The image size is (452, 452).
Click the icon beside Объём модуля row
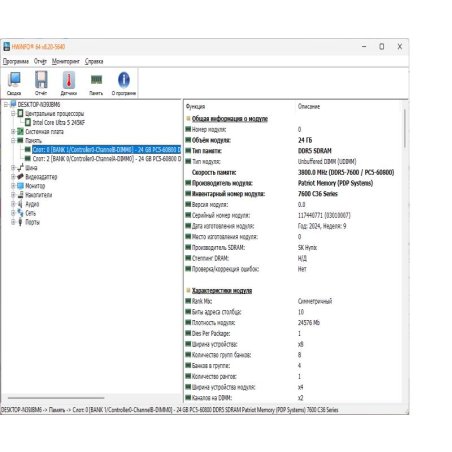pyautogui.click(x=188, y=140)
